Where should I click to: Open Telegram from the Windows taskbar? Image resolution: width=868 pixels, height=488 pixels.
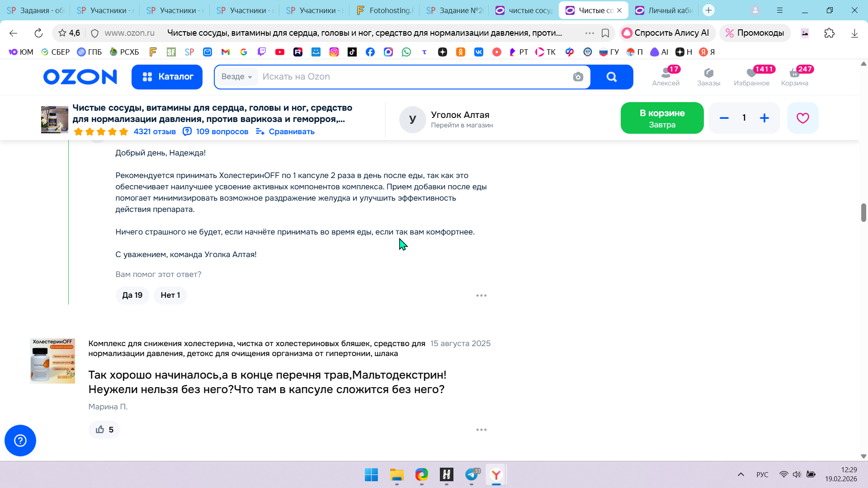[472, 474]
